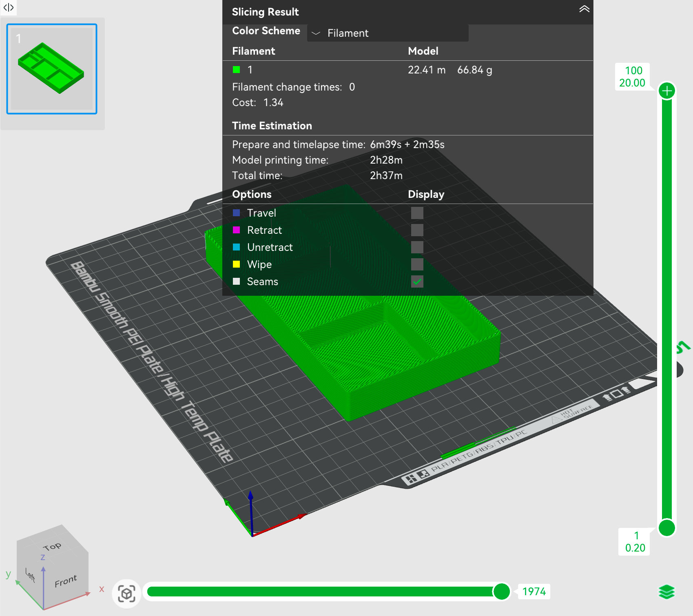The image size is (693, 616).
Task: Click the bottom handle of layer slider
Action: (x=667, y=528)
